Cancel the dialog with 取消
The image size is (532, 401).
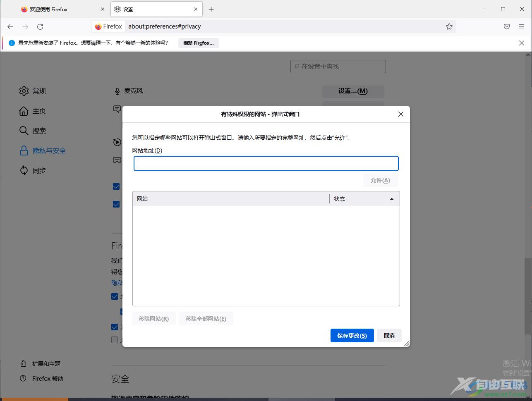coord(389,336)
